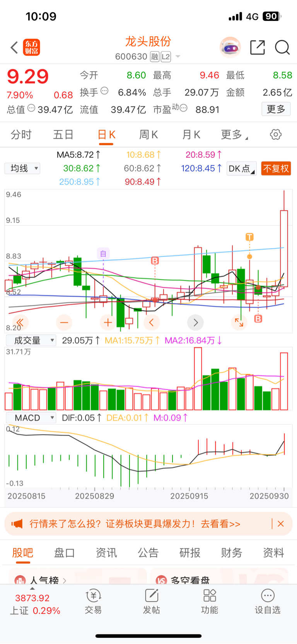Tap the share export icon
The width and height of the screenshot is (297, 644).
click(x=258, y=47)
